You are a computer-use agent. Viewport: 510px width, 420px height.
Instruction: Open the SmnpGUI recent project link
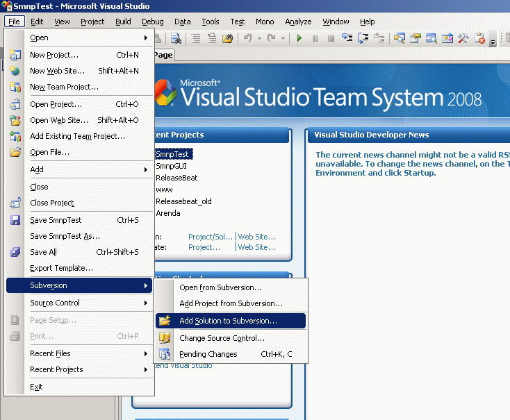(171, 166)
